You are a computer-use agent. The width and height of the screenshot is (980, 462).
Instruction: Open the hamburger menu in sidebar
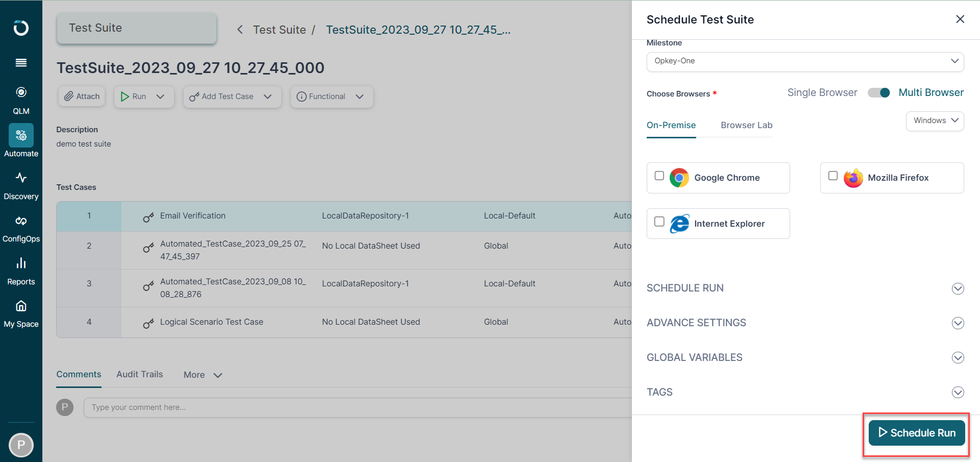click(21, 63)
